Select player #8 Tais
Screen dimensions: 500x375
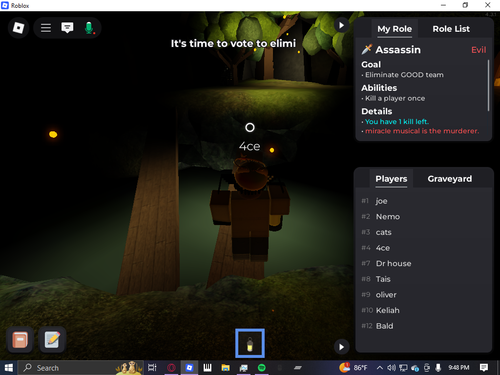pos(423,279)
